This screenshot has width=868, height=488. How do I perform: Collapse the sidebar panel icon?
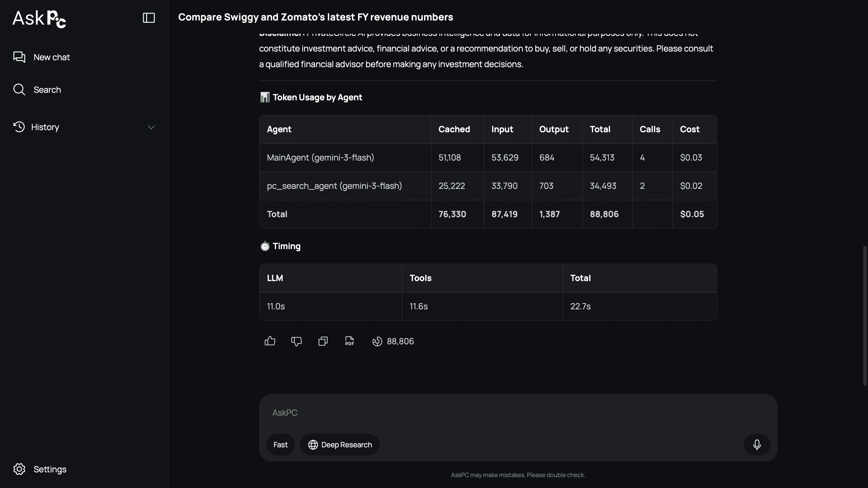(149, 17)
